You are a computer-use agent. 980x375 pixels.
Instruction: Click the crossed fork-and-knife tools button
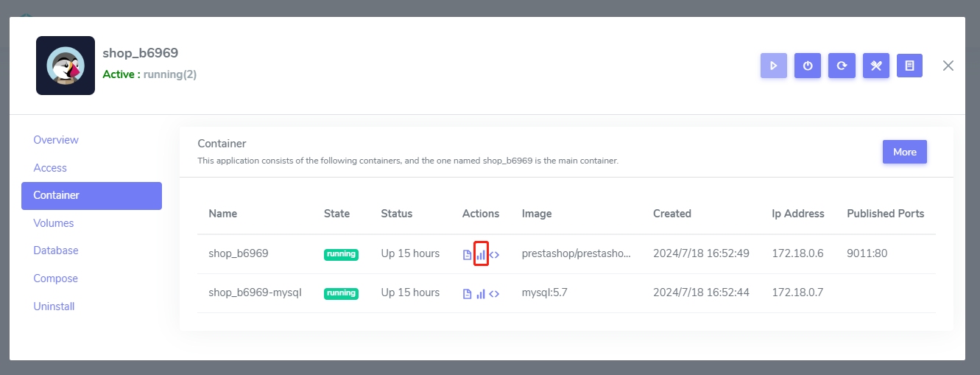pyautogui.click(x=875, y=66)
